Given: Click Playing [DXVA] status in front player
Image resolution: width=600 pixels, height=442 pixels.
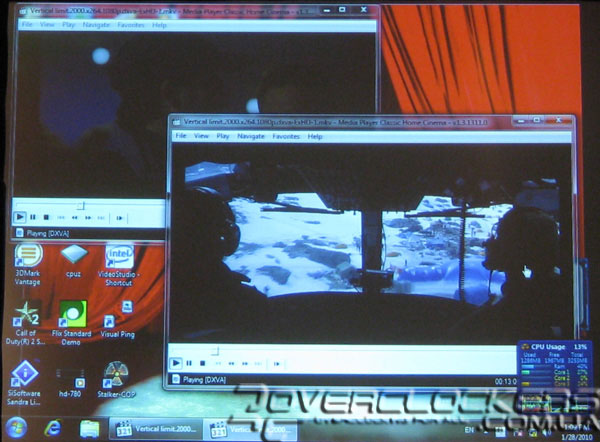Looking at the screenshot, I should click(x=204, y=380).
